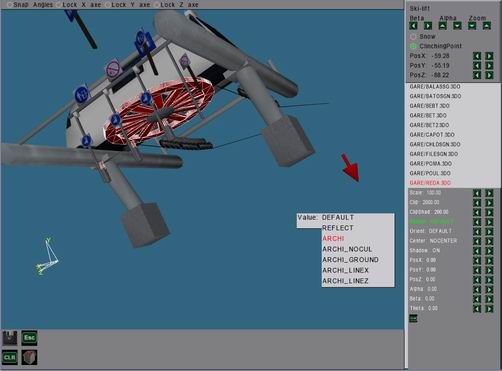Choose ARCHI in the Value list

333,239
